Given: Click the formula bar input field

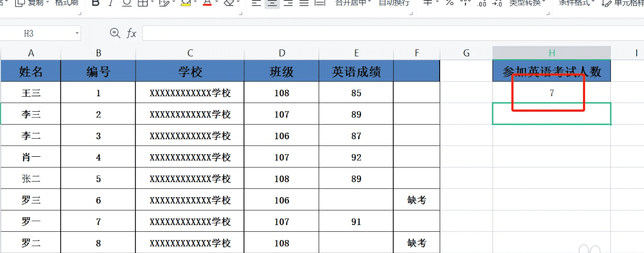Looking at the screenshot, I should tap(393, 33).
